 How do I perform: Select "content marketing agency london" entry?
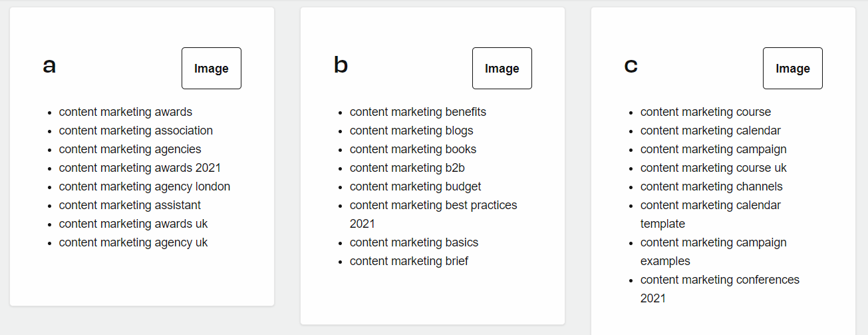click(144, 186)
